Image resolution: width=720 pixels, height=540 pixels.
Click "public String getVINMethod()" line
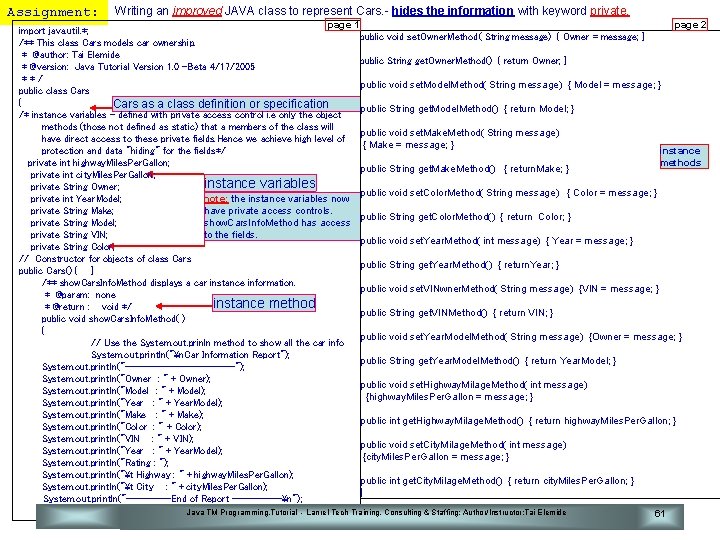pyautogui.click(x=457, y=313)
